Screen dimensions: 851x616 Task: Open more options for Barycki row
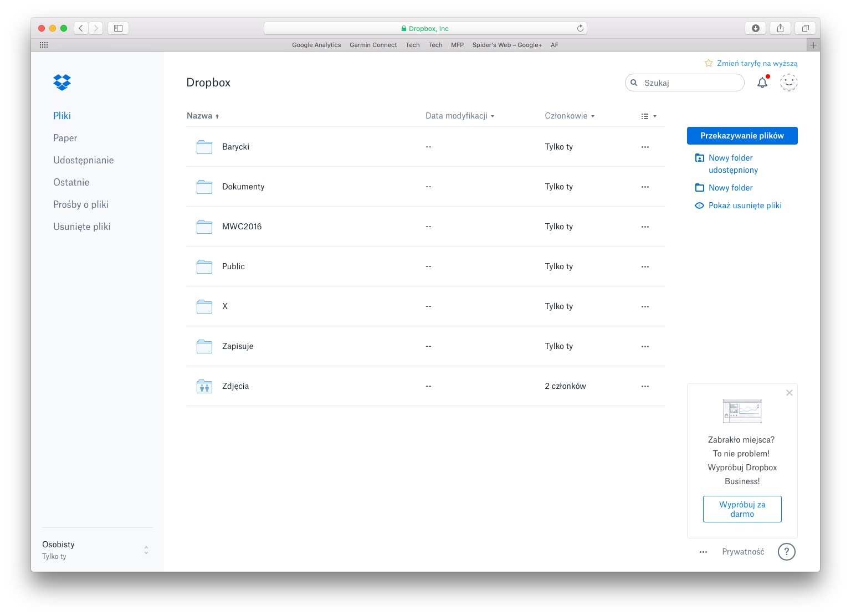[x=645, y=147]
